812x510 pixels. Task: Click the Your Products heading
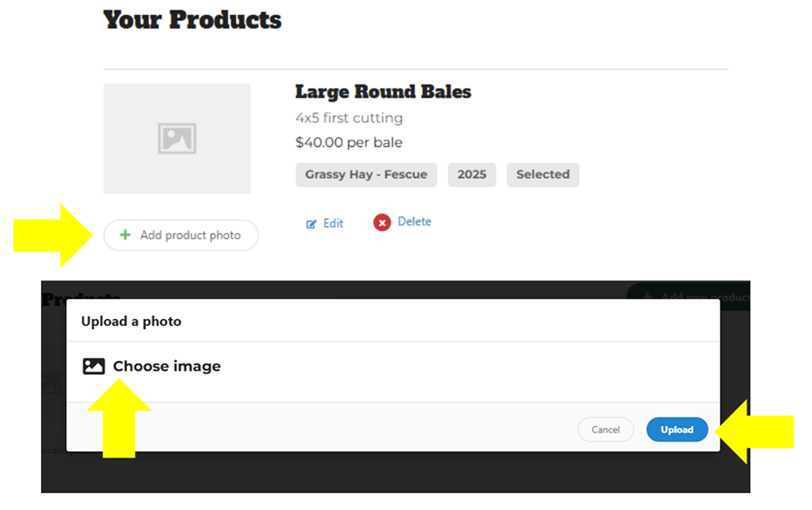pos(193,19)
